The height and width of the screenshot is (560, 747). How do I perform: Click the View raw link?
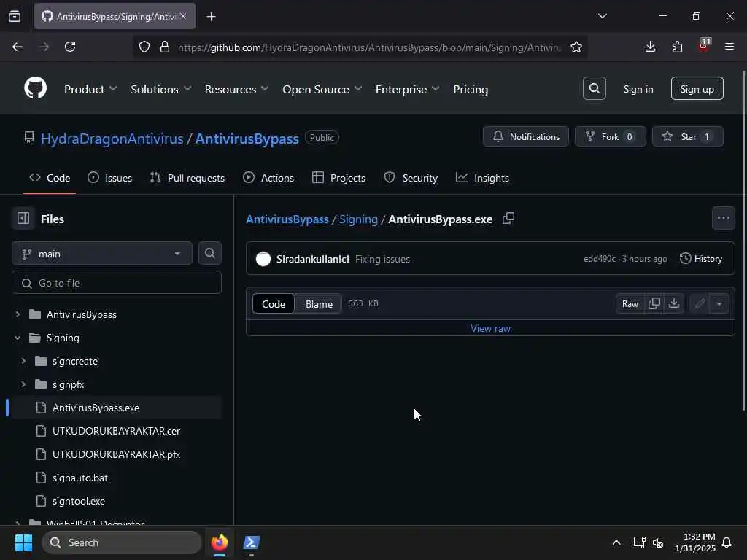[490, 328]
